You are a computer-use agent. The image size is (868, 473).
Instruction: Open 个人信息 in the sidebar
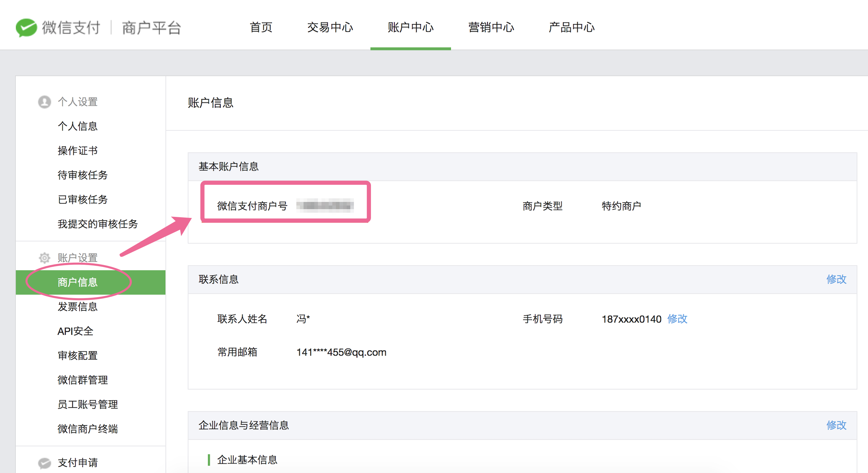[x=77, y=126]
